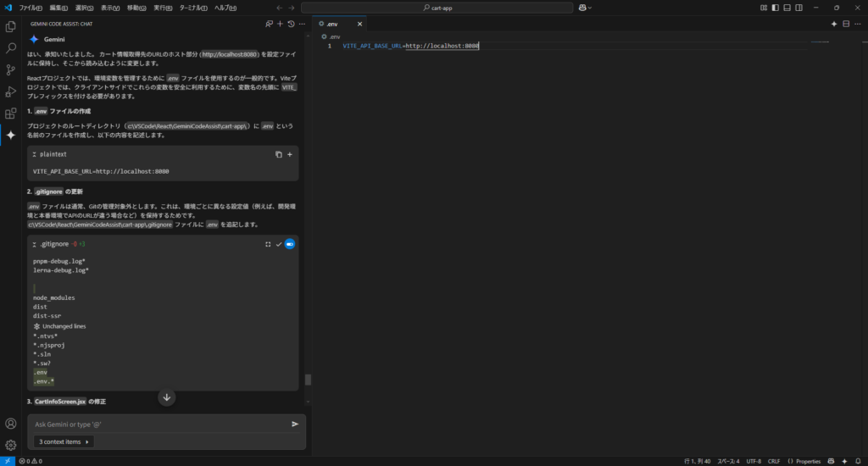The width and height of the screenshot is (868, 466).
Task: Open the Search view in activity bar
Action: pyautogui.click(x=10, y=48)
